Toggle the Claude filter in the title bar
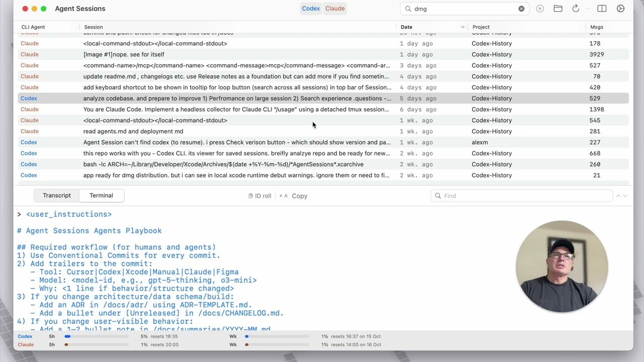Image resolution: width=644 pixels, height=362 pixels. [335, 9]
